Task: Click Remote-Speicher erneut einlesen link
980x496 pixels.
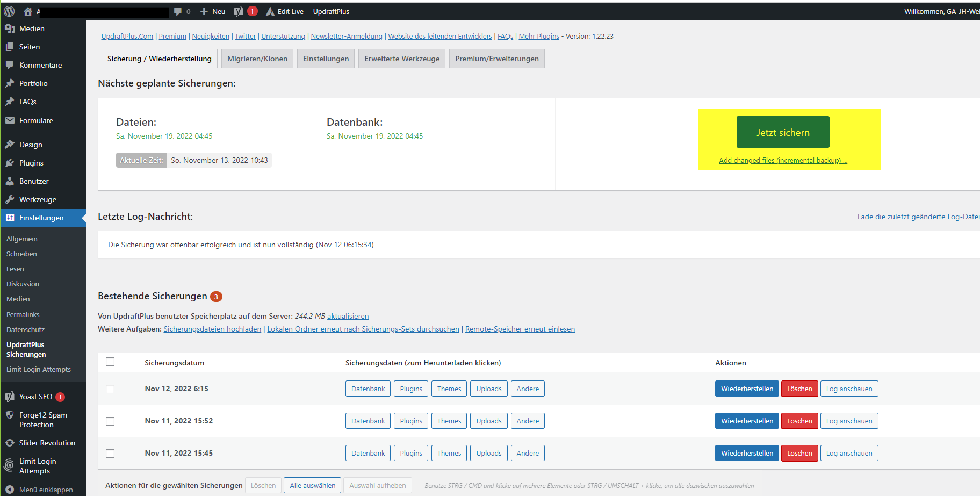Action: point(520,329)
